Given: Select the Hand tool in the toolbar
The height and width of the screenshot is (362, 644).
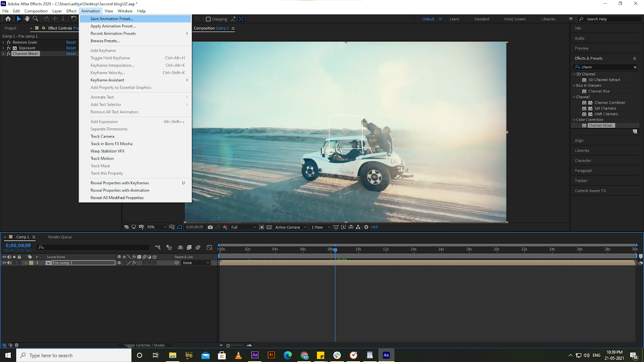Looking at the screenshot, I should pyautogui.click(x=27, y=19).
